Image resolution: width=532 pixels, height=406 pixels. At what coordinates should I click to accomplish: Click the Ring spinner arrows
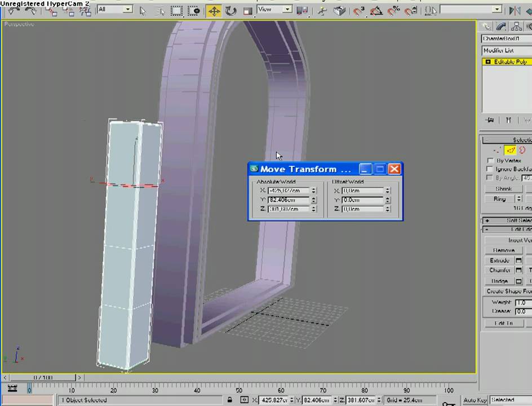(x=518, y=199)
